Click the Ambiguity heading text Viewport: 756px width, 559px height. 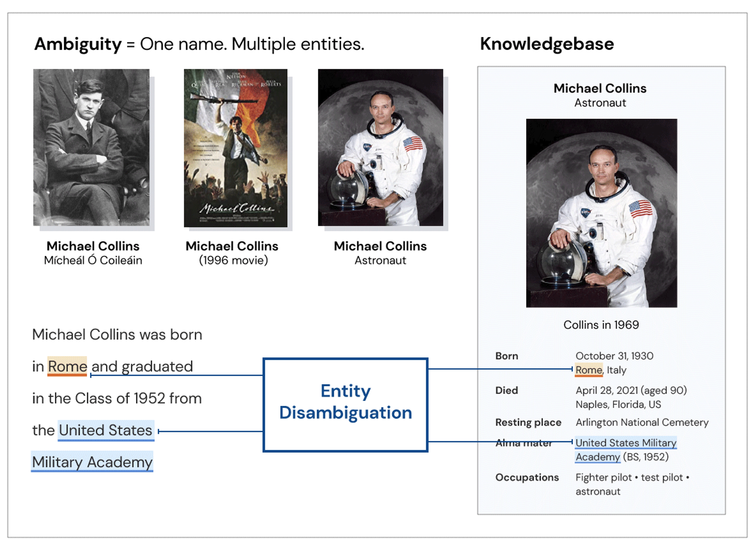[199, 44]
